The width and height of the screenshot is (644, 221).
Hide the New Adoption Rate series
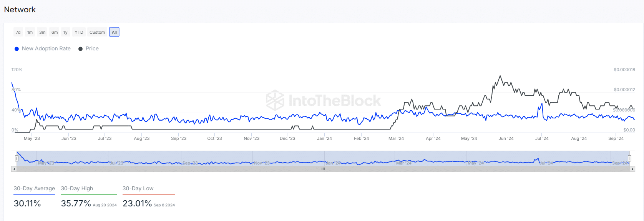[43, 49]
